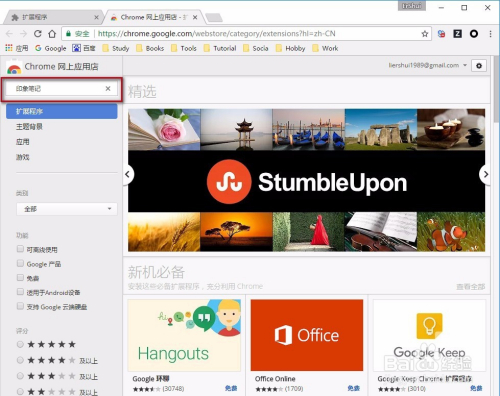Open a new tab button
This screenshot has width=500, height=396.
(x=214, y=18)
